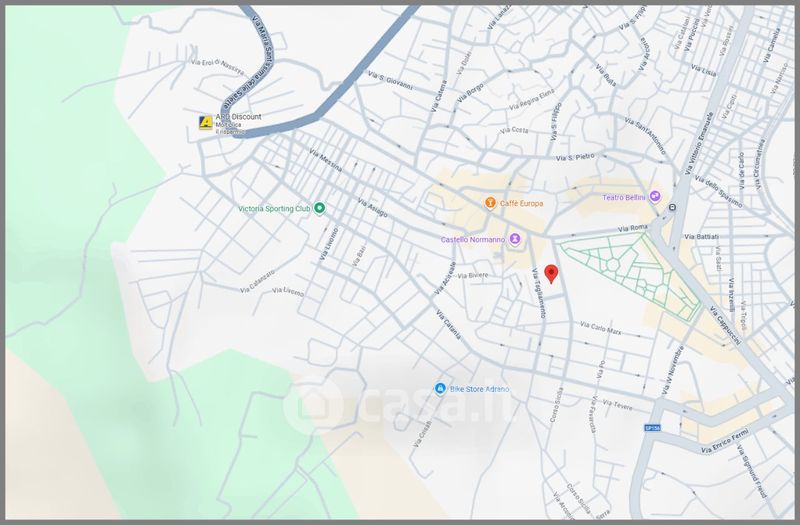The width and height of the screenshot is (800, 525).
Task: Click the red location pin marker
Action: pos(549,275)
